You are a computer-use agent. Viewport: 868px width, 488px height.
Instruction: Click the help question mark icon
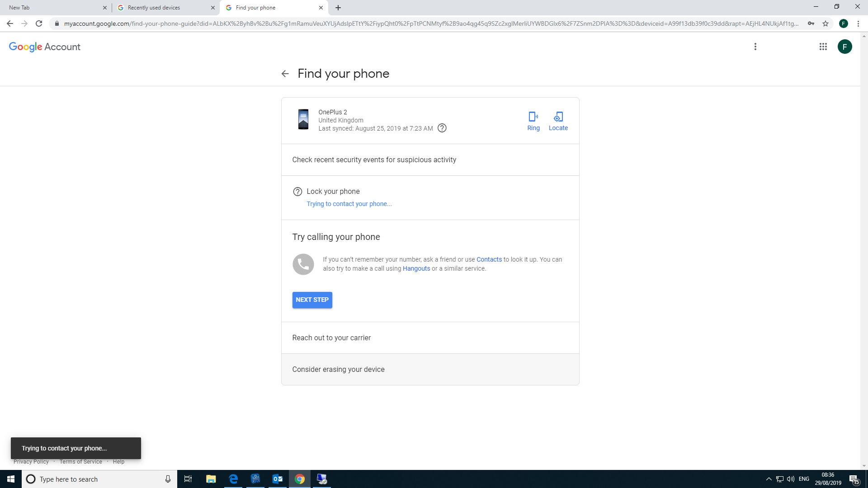tap(442, 128)
